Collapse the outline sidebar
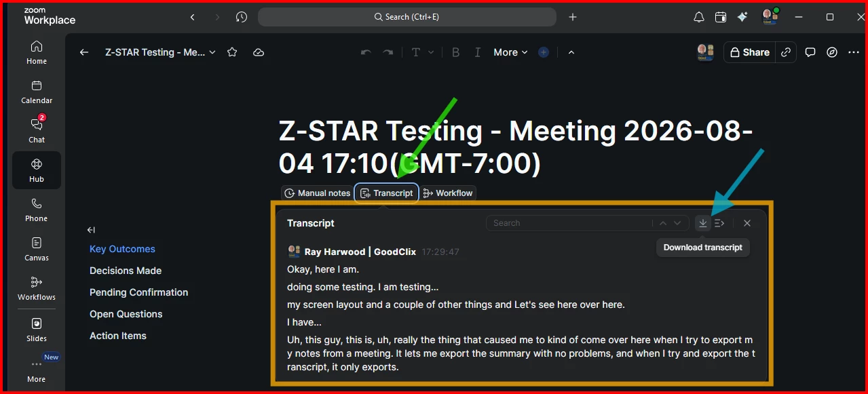This screenshot has width=868, height=394. tap(92, 230)
